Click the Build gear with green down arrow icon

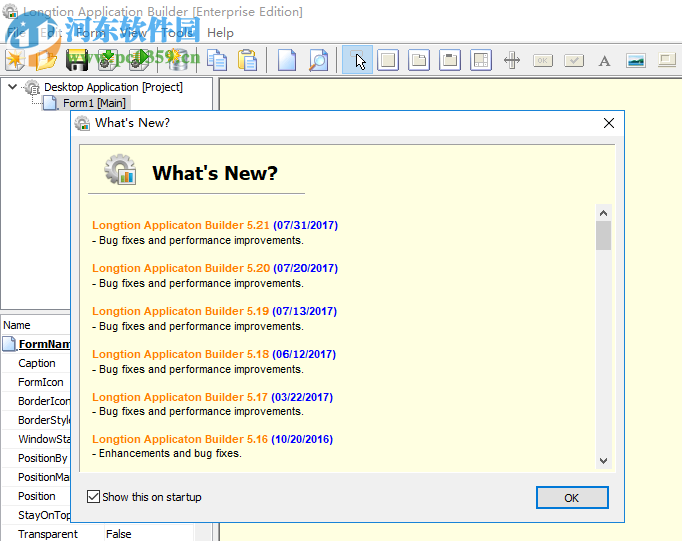(x=107, y=60)
